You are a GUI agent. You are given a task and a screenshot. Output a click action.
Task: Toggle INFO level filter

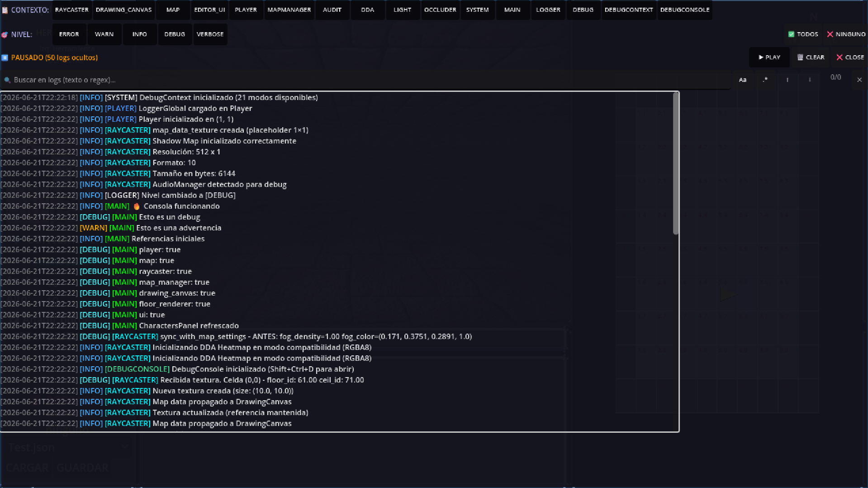pyautogui.click(x=140, y=34)
